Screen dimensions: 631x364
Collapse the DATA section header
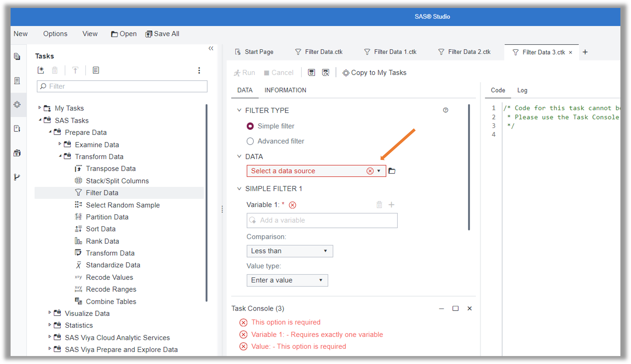pos(239,156)
